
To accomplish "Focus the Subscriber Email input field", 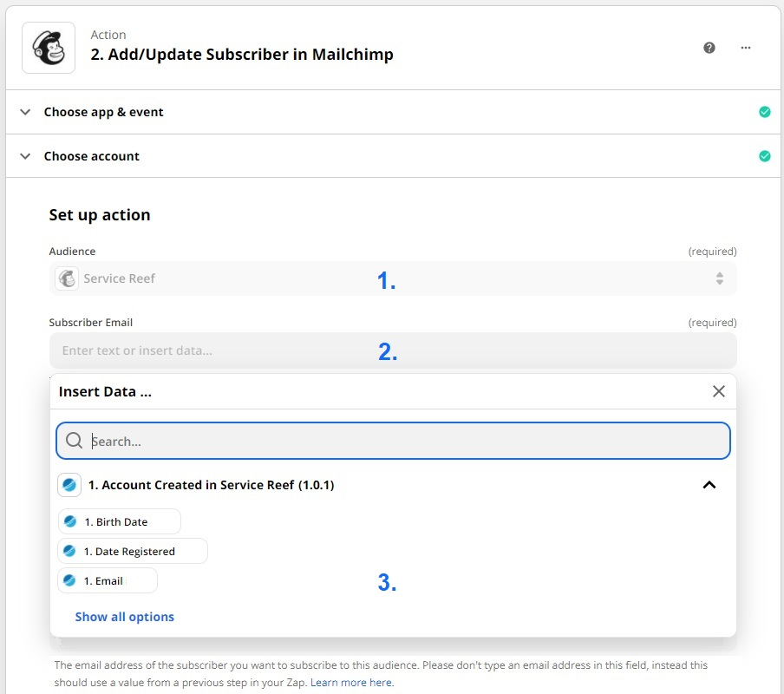I will pyautogui.click(x=393, y=350).
